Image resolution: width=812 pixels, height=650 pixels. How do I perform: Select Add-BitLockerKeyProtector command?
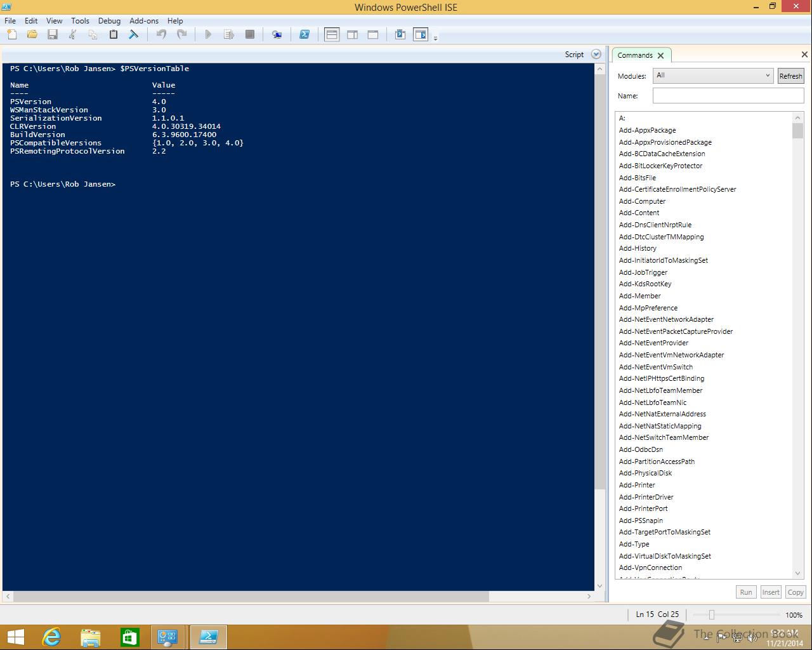660,166
